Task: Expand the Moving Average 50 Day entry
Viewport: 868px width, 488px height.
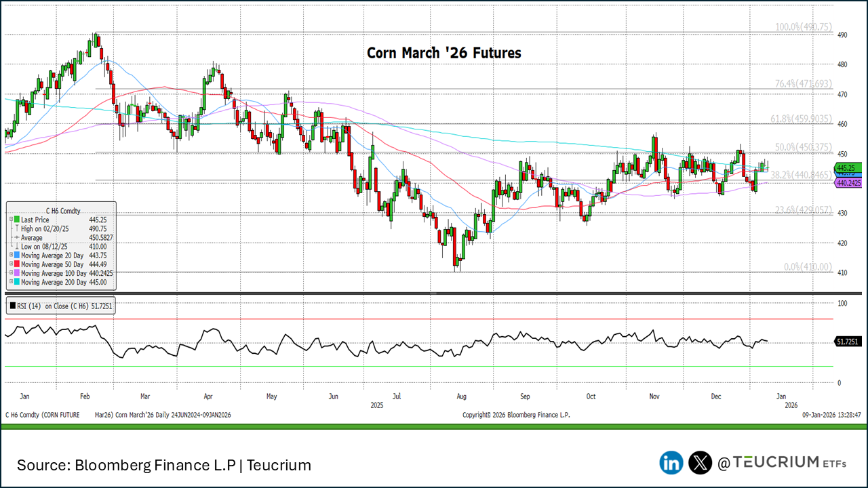Action: click(10, 264)
